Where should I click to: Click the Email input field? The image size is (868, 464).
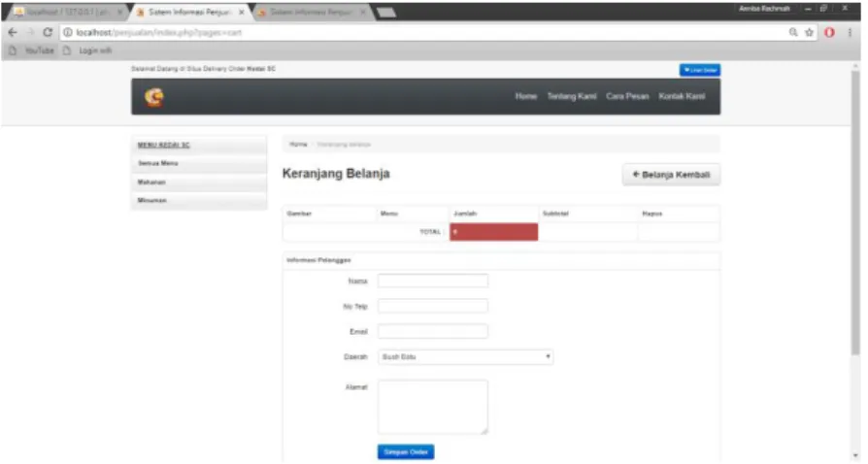tap(433, 332)
